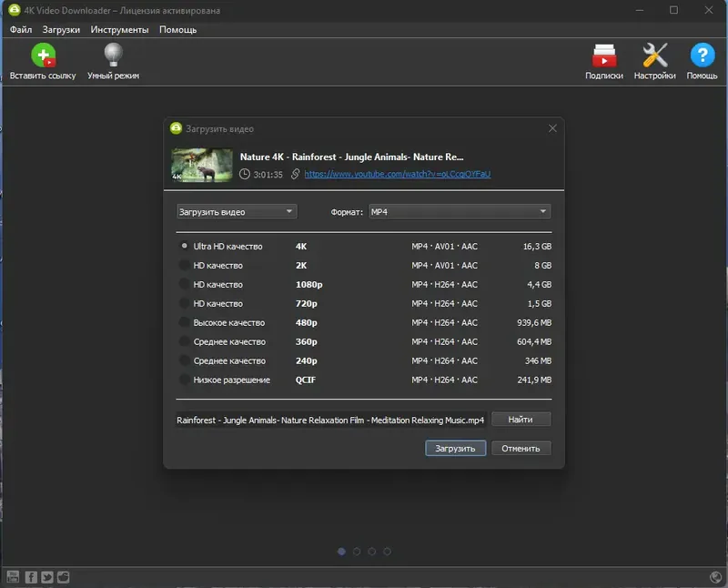This screenshot has width=728, height=588.
Task: Click the video title Nature 4K - Rainforest
Action: point(351,157)
